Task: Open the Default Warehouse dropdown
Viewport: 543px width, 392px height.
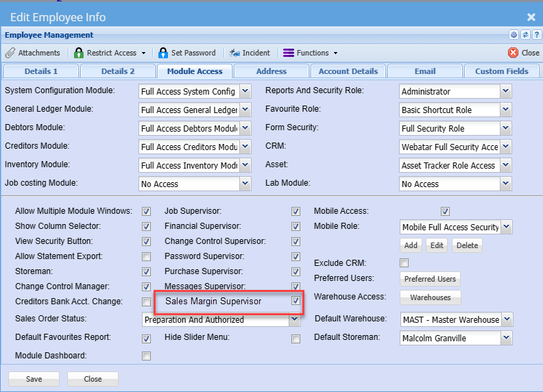Action: coord(507,319)
